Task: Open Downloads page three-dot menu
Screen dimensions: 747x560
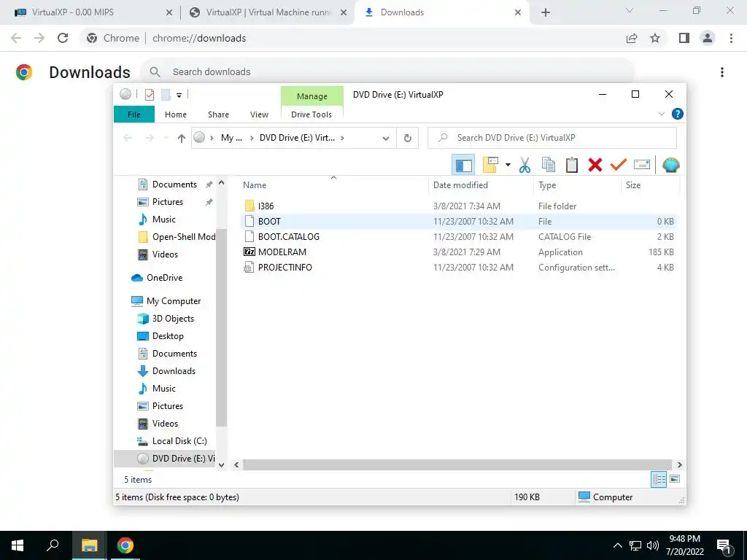Action: [x=721, y=72]
